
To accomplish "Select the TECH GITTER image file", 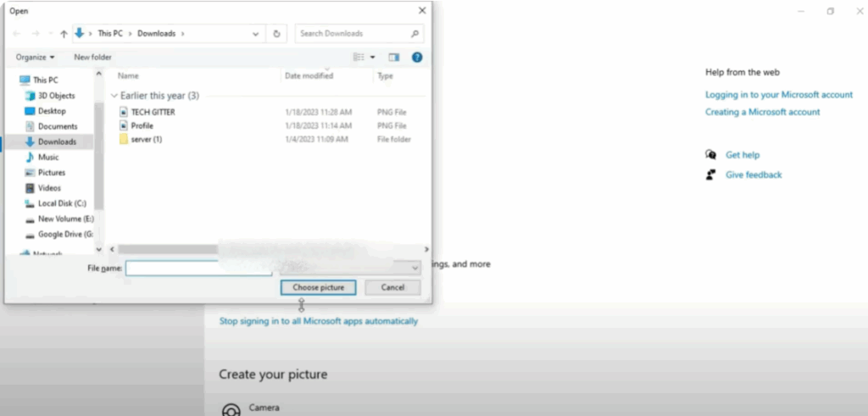I will [x=153, y=112].
